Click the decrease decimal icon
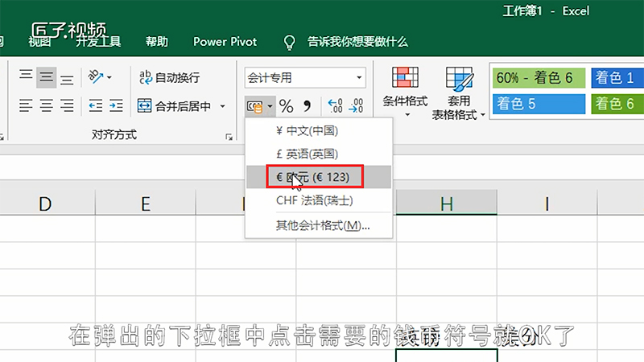Image resolution: width=644 pixels, height=362 pixels. [x=356, y=105]
